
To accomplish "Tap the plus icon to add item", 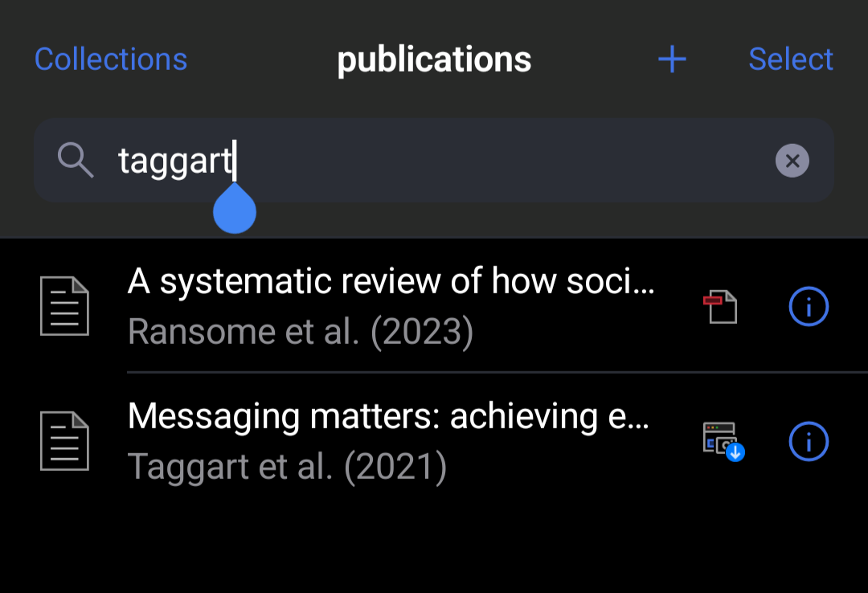I will 672,59.
